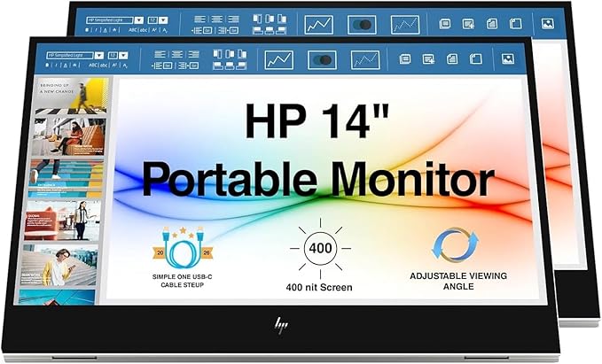Insert dotted line chart on rear monitor
602x364 pixels.
pos(405,25)
